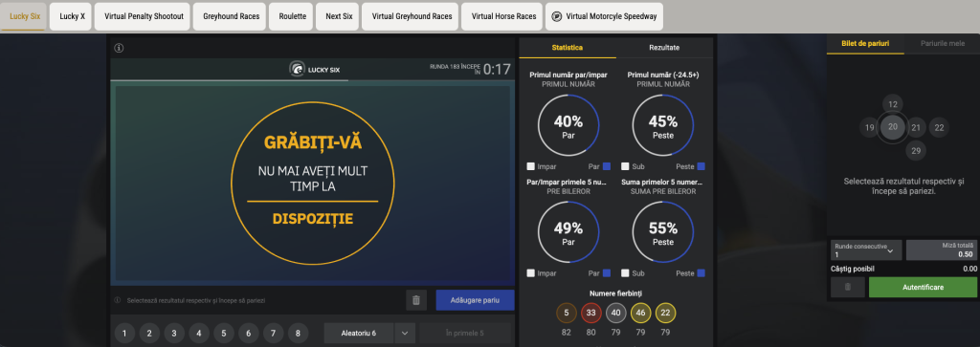
Task: Click the bet slip trash icon
Action: [848, 287]
